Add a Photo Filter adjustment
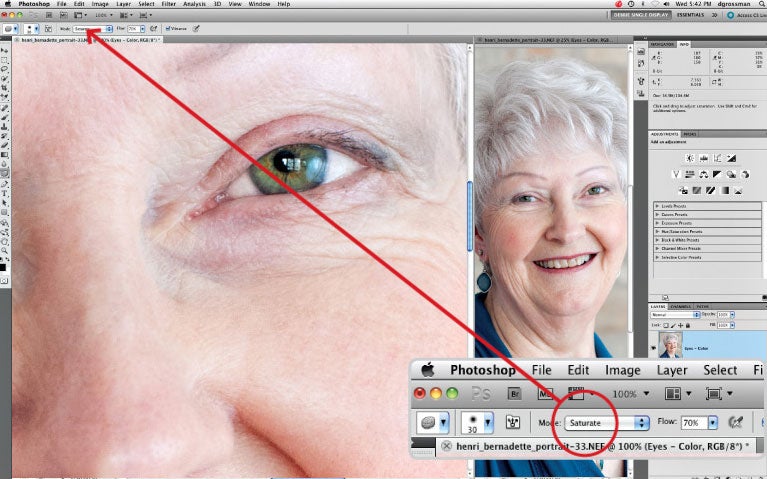Image resolution: width=767 pixels, height=479 pixels. pyautogui.click(x=731, y=175)
